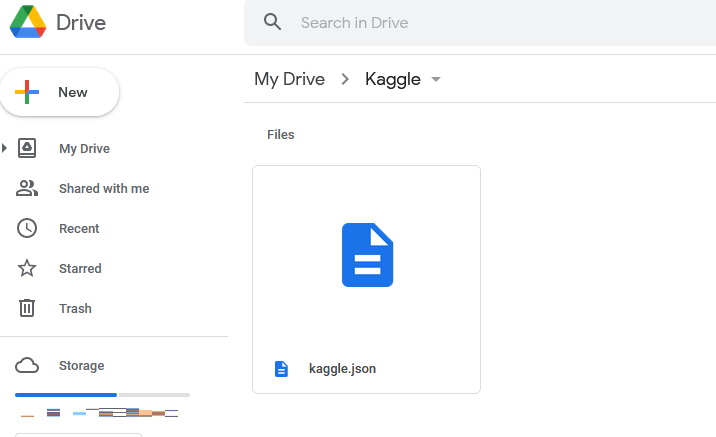Screen dimensions: 716x437
Task: Click the Kaggle breadcrumb folder name
Action: coord(393,79)
